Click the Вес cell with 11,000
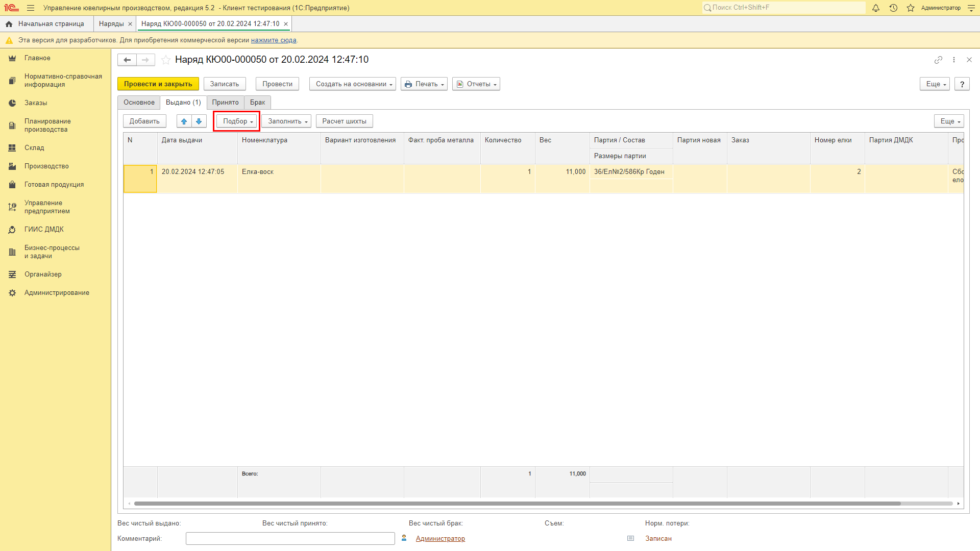Image resolution: width=980 pixels, height=551 pixels. click(562, 179)
